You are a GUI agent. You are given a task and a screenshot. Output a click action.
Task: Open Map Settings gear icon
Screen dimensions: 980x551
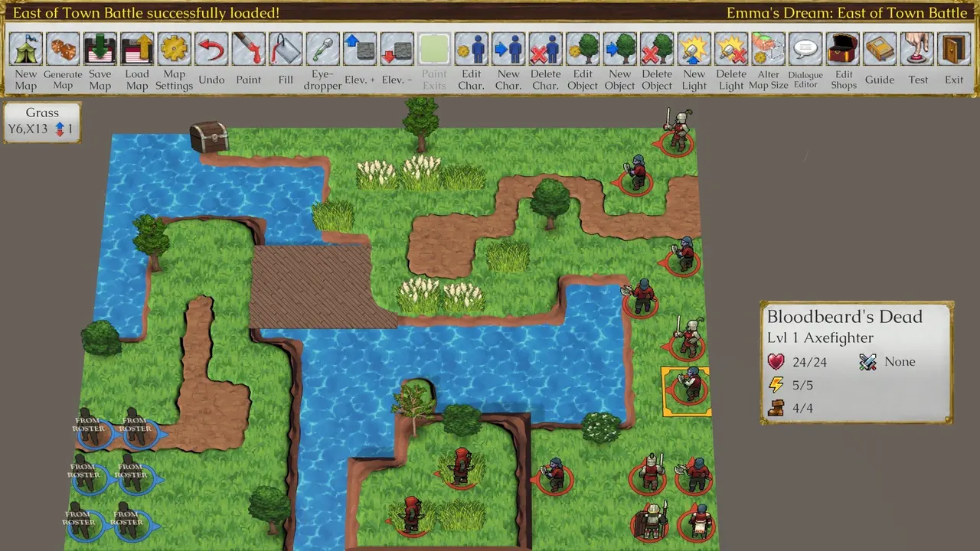(174, 49)
